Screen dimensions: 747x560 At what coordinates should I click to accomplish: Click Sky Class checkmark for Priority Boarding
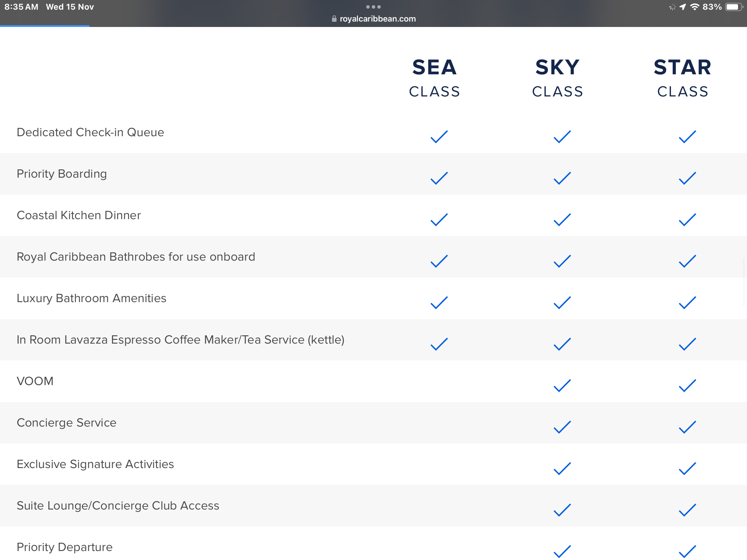(x=562, y=178)
